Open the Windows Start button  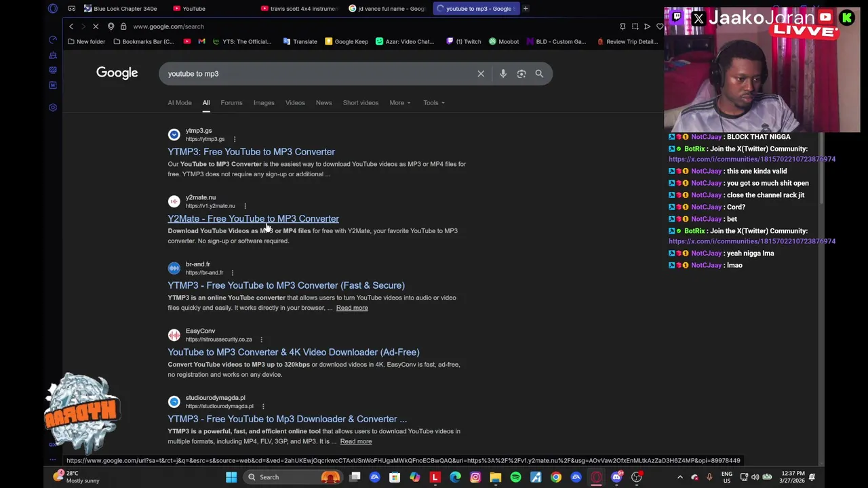(x=231, y=477)
